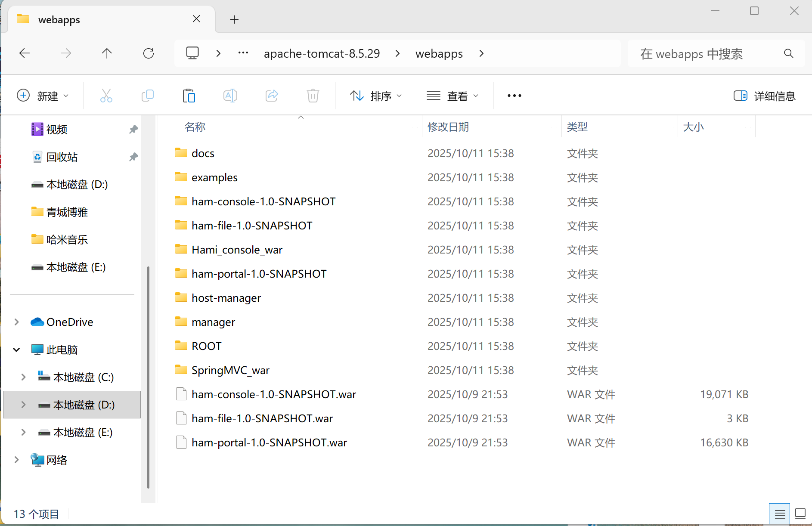
Task: Show hidden path with address bar ellipsis
Action: point(243,53)
